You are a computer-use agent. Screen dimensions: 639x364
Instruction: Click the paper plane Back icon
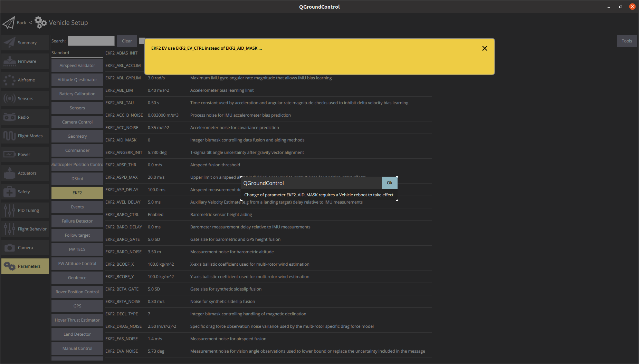pos(9,23)
